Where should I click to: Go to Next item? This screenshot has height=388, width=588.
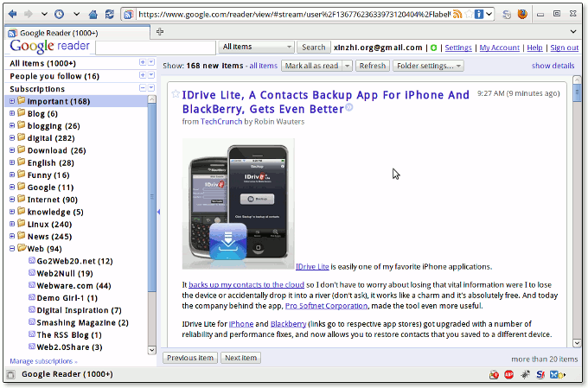pyautogui.click(x=240, y=358)
